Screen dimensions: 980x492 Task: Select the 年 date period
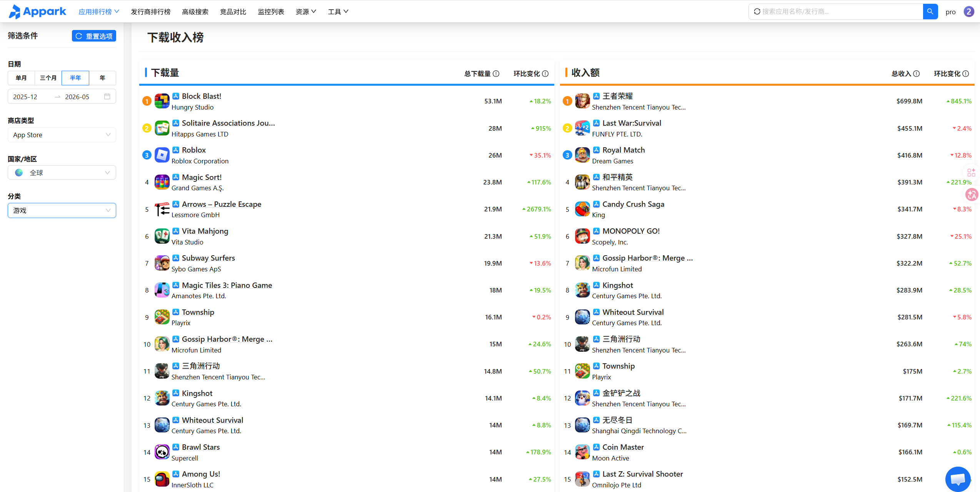[x=102, y=78]
